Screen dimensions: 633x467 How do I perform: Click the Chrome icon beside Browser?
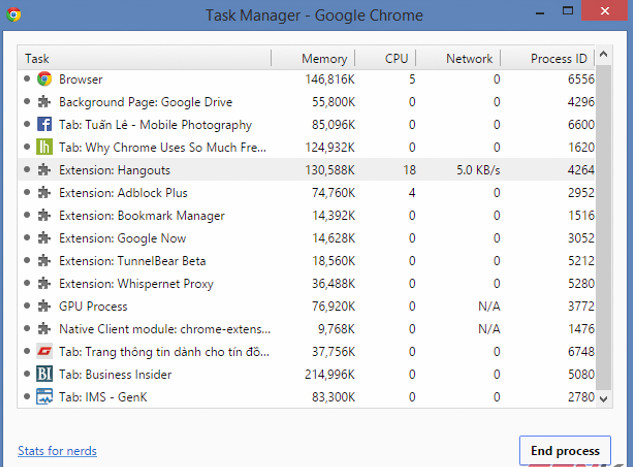(x=44, y=79)
